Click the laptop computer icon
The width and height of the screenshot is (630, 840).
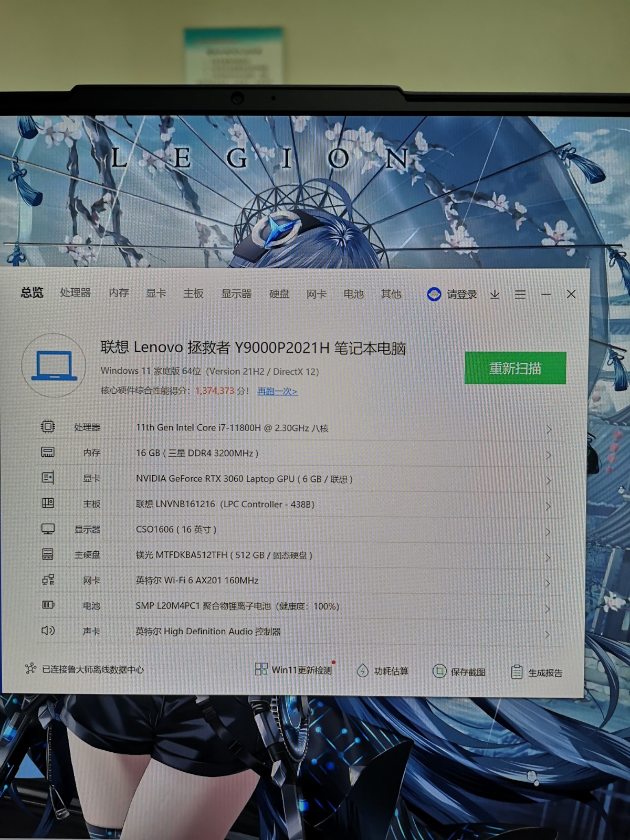coord(54,365)
